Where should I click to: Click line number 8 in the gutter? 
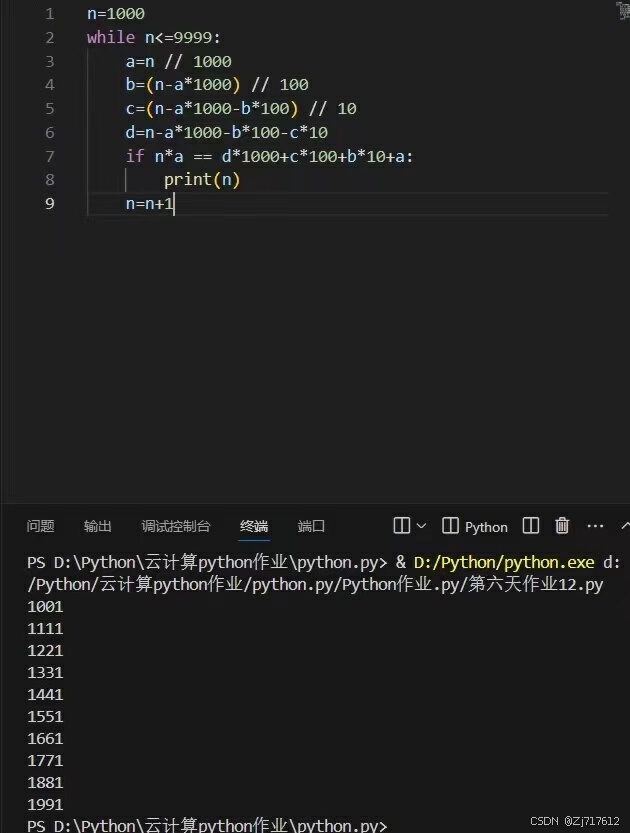coord(50,180)
